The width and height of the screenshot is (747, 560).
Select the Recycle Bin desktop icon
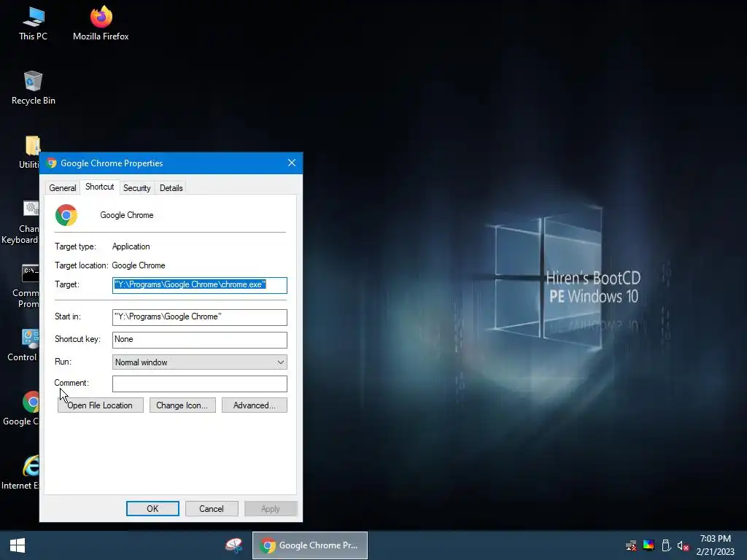[33, 88]
